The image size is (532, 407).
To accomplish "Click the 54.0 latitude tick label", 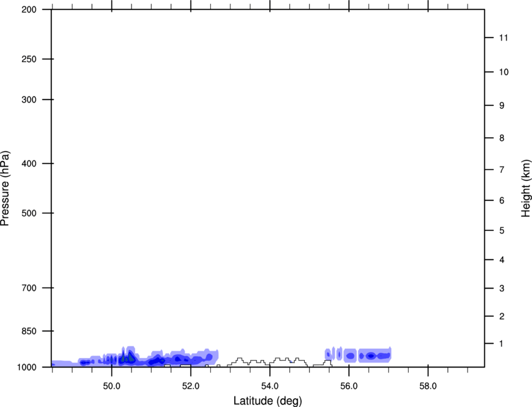I will pos(270,386).
